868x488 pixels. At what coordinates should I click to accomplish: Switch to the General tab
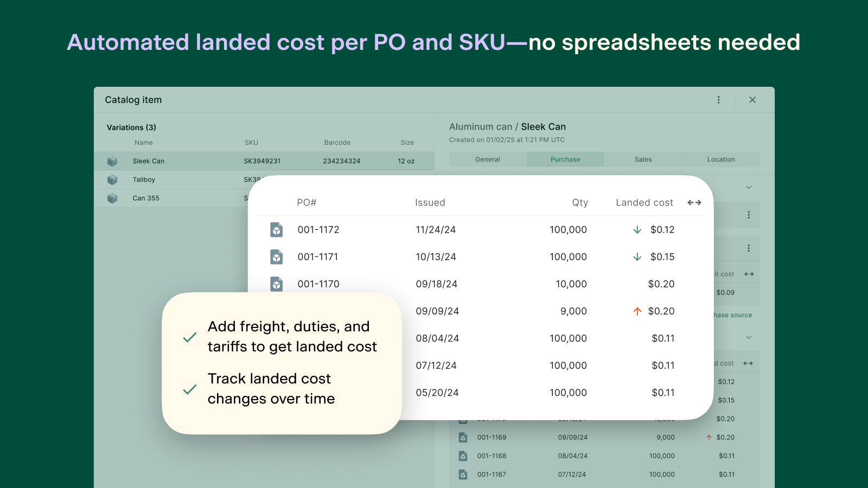click(x=488, y=159)
